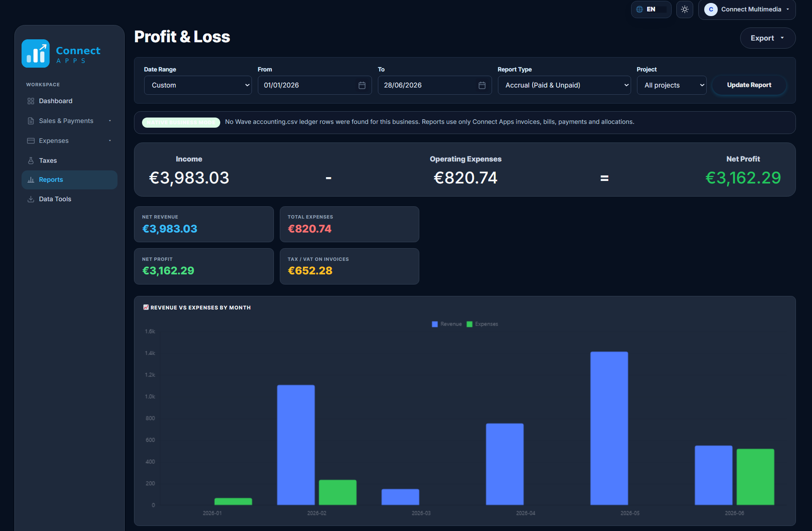Click the Income €3,983.03 value
812x531 pixels.
(x=189, y=178)
